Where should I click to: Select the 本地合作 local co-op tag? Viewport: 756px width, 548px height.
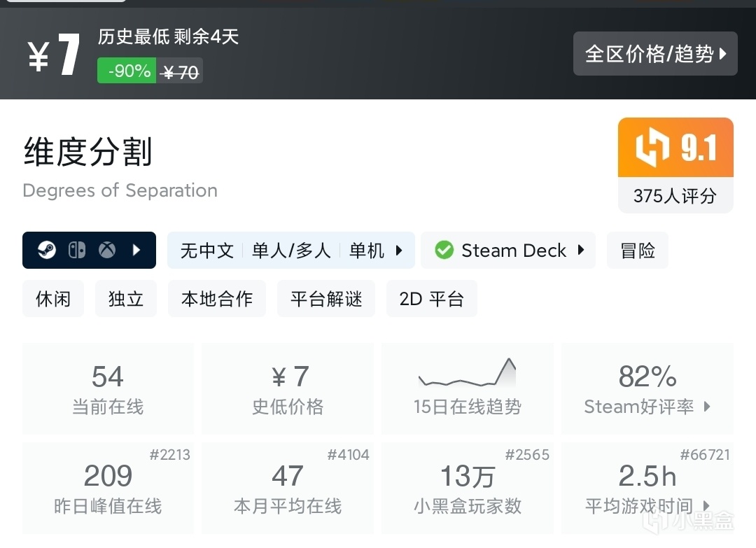216,299
